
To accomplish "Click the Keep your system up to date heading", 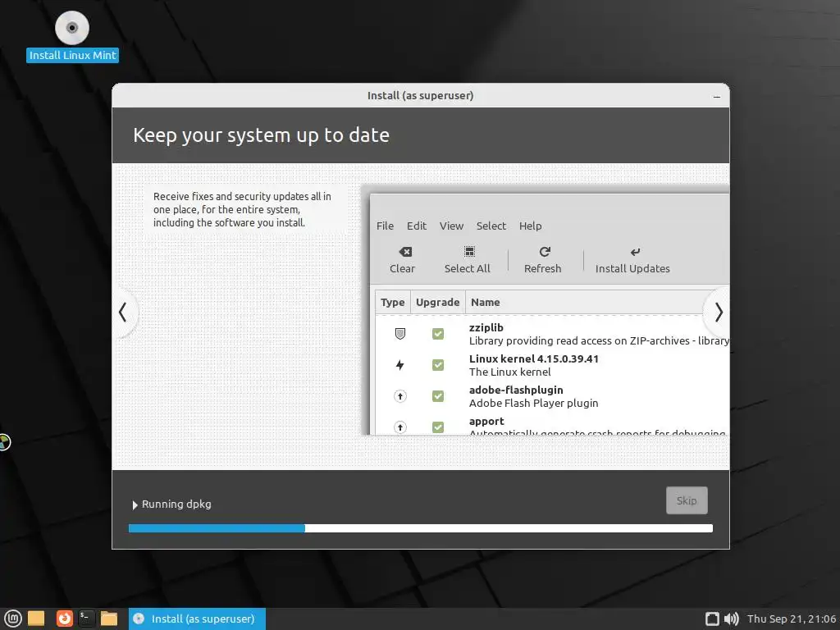I will click(x=261, y=135).
